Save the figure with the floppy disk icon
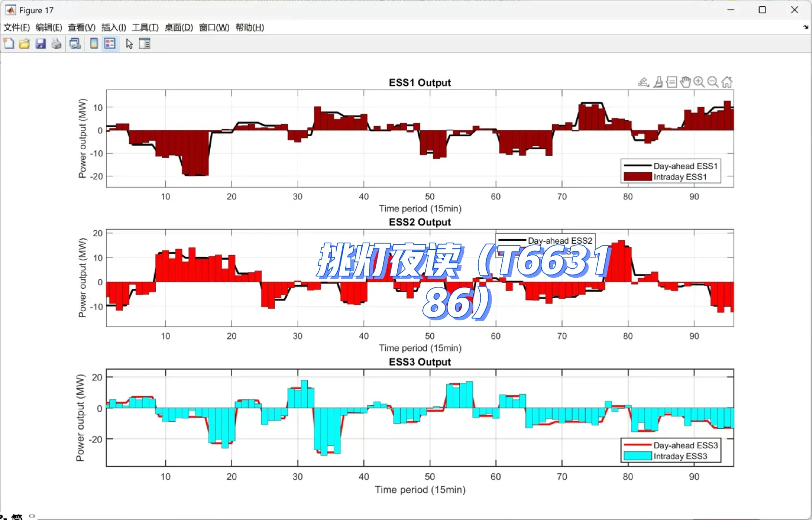This screenshot has width=812, height=520. pyautogui.click(x=41, y=44)
